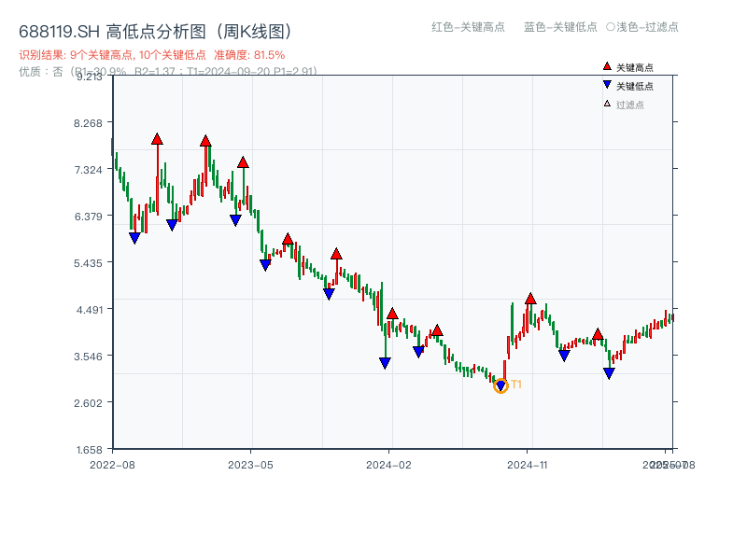This screenshot has height=560, width=747.
Task: Click the blue triangle marker near 2024-02
Action: 385,362
